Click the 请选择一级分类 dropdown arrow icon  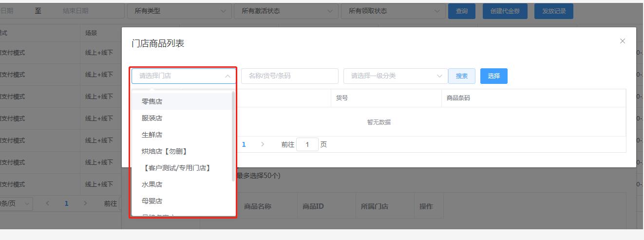pos(440,76)
